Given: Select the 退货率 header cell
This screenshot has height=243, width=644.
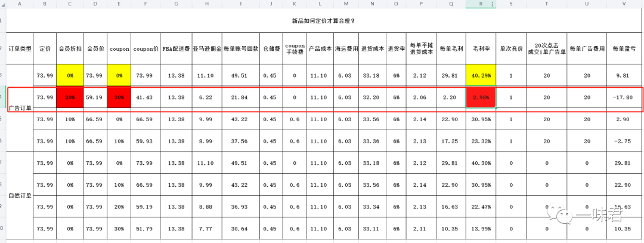Looking at the screenshot, I should pyautogui.click(x=396, y=48).
